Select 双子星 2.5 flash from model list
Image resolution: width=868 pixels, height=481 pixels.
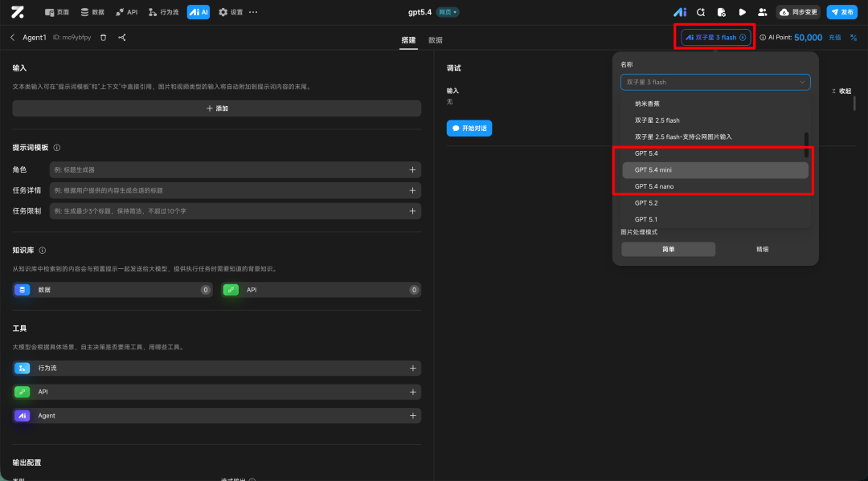[x=714, y=120]
